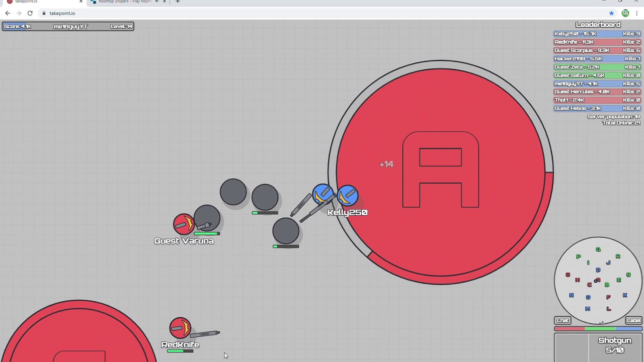Open Chrome's three-dot menu

[636, 13]
